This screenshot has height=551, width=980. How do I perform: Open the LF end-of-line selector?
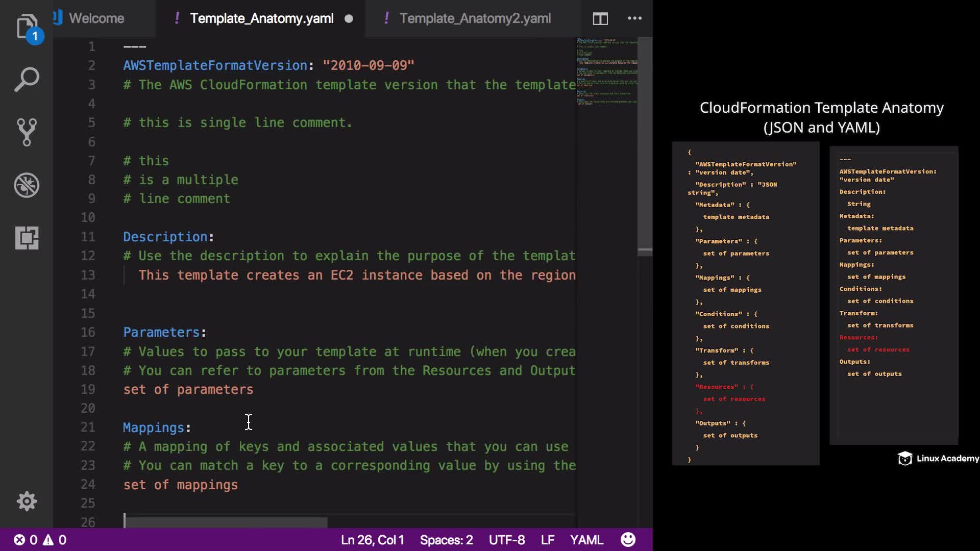click(x=547, y=540)
